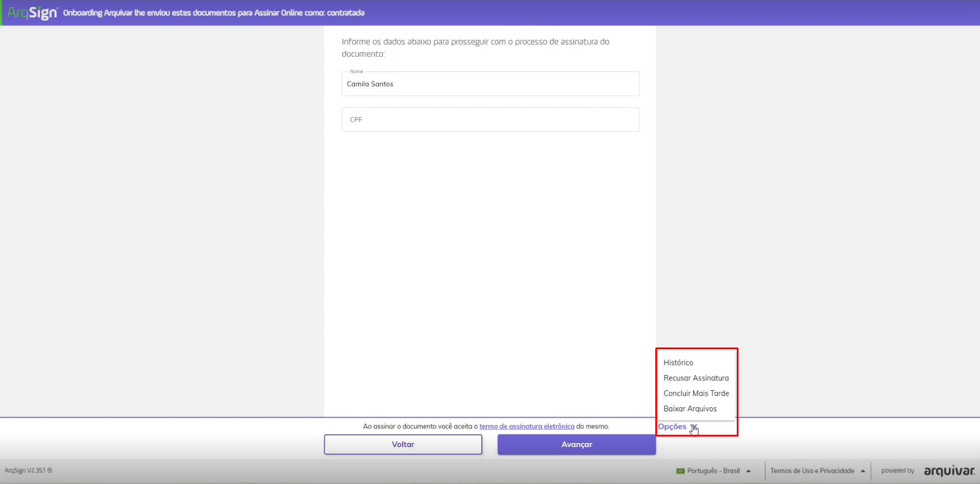Image resolution: width=980 pixels, height=484 pixels.
Task: Expand Termos de Uso e Privacidade menu
Action: (817, 471)
